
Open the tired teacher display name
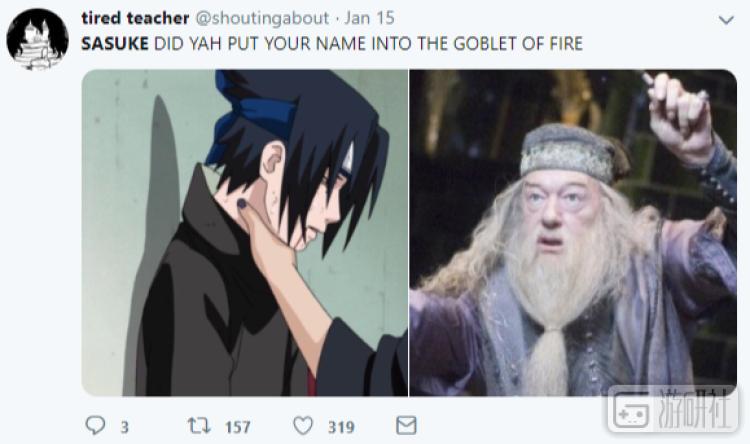(x=135, y=18)
